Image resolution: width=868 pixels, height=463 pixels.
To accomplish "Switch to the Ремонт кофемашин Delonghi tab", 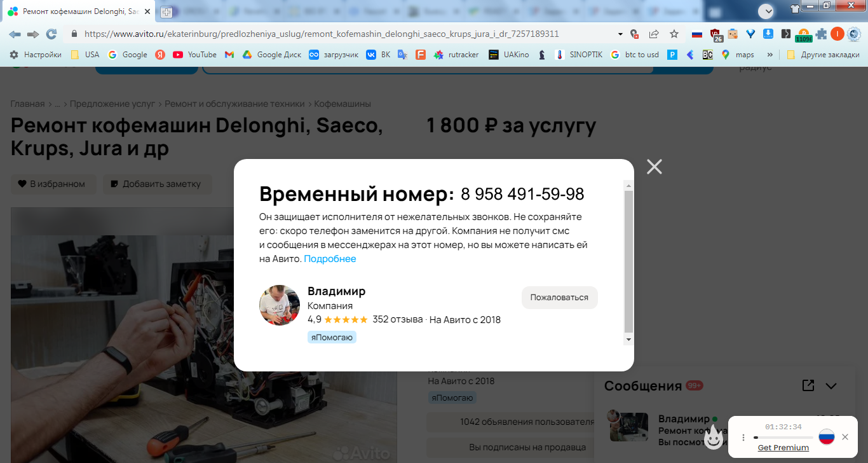I will (x=79, y=11).
